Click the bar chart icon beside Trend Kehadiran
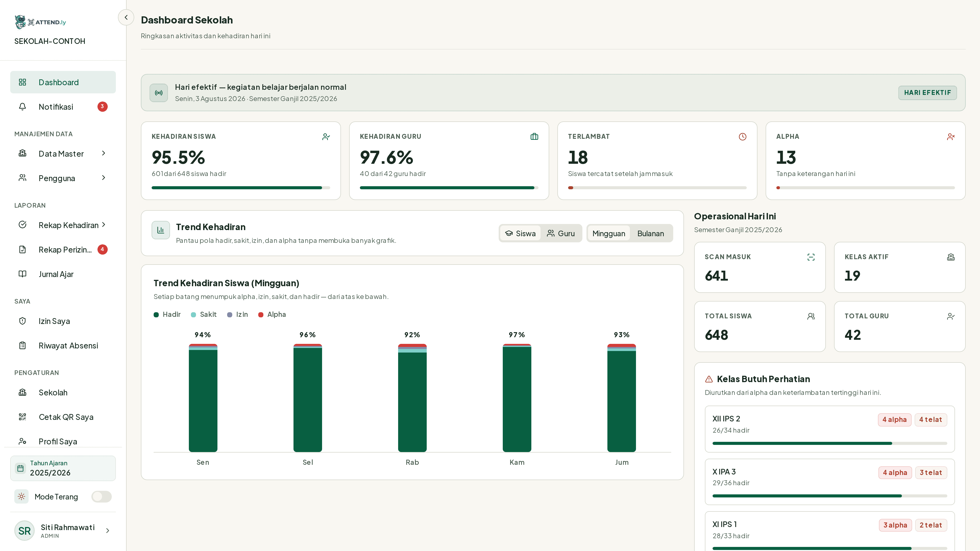 click(x=161, y=230)
